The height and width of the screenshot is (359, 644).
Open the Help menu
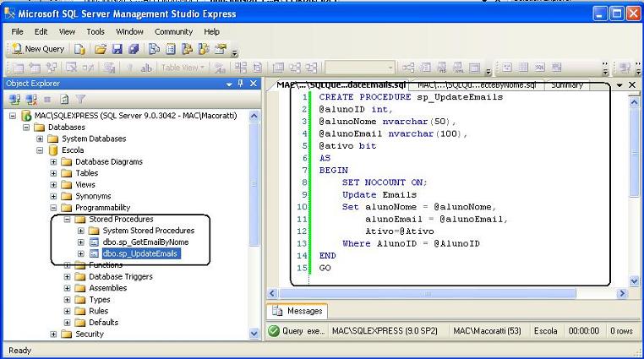pos(211,31)
